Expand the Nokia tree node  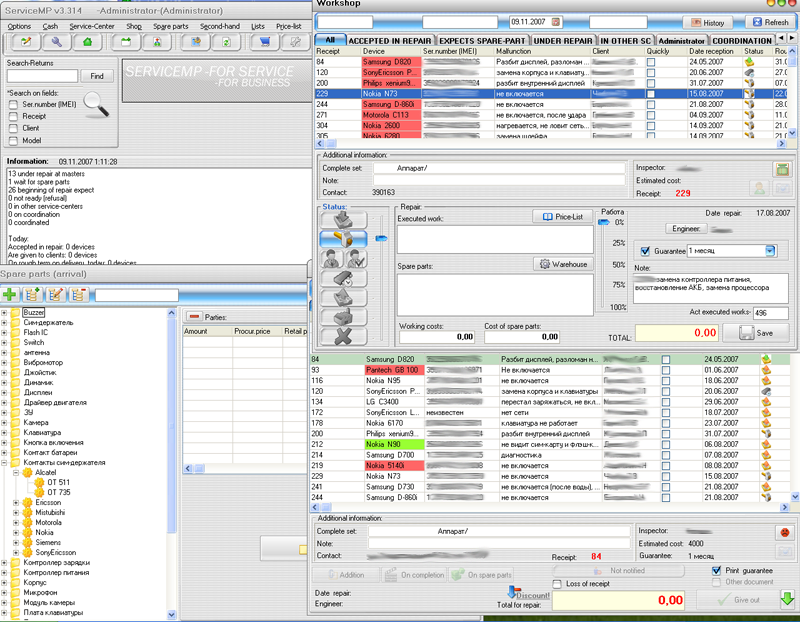15,532
